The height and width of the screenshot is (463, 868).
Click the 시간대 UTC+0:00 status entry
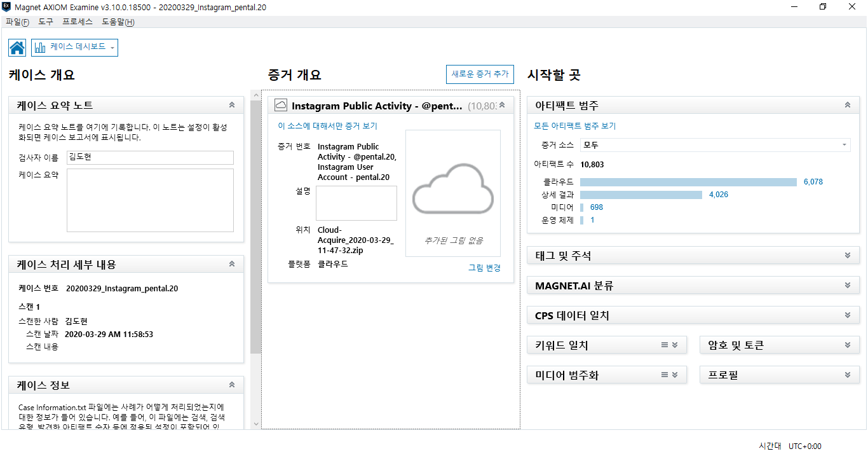point(790,446)
